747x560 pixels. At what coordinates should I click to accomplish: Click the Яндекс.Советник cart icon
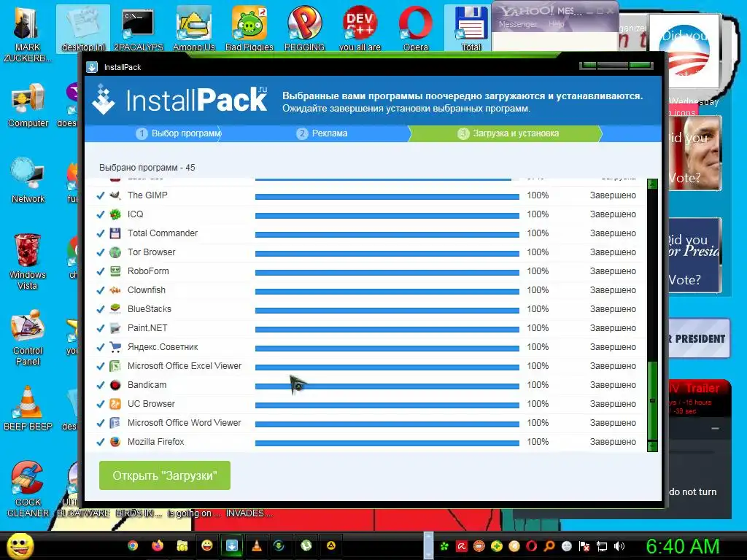tap(115, 347)
